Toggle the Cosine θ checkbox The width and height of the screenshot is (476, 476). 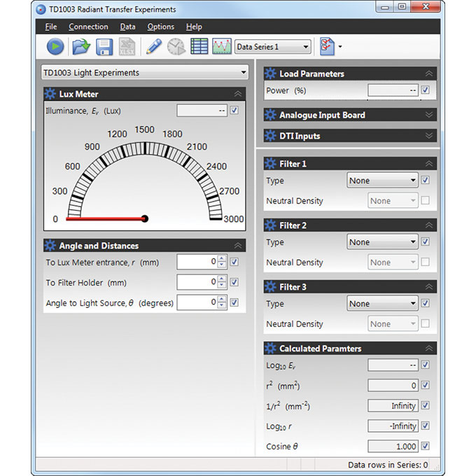point(426,446)
